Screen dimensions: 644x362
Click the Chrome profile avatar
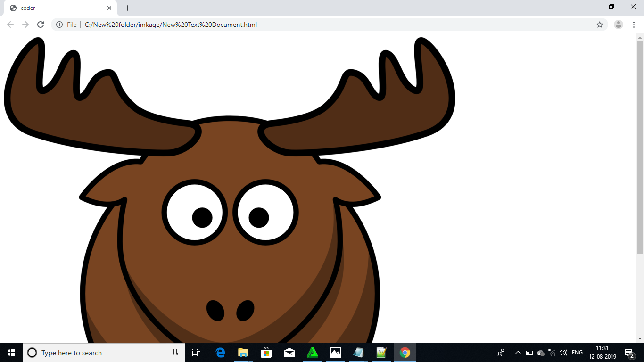point(618,25)
